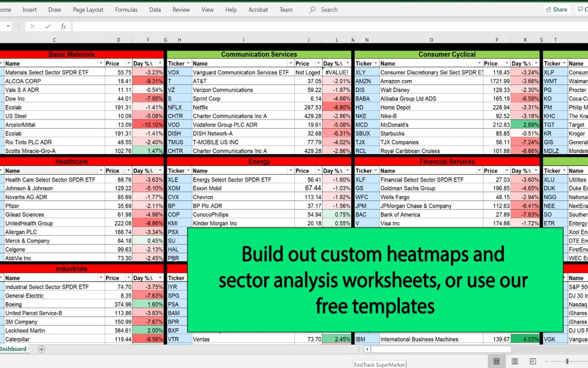588x368 pixels.
Task: Confirm entry with the checkmark icon
Action: click(x=48, y=26)
